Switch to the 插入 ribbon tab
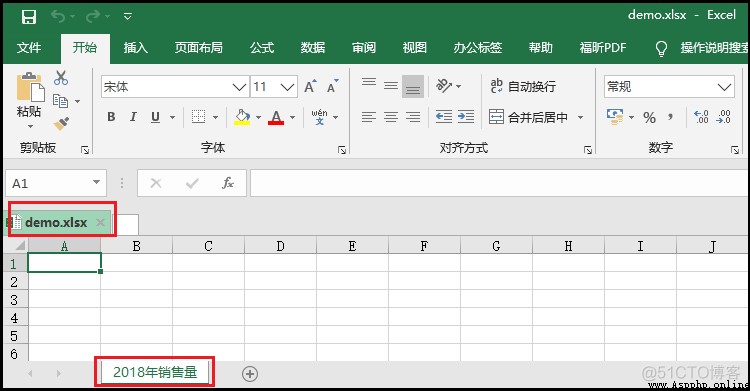This screenshot has height=391, width=750. 135,48
